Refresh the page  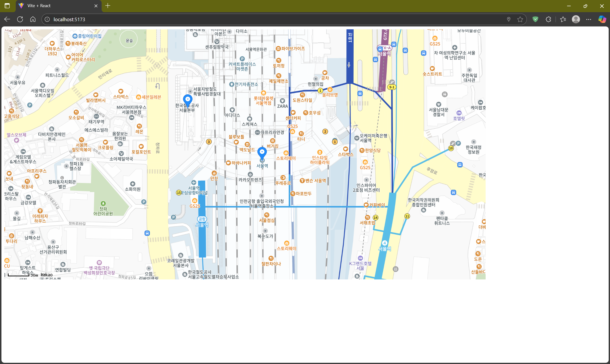point(20,19)
